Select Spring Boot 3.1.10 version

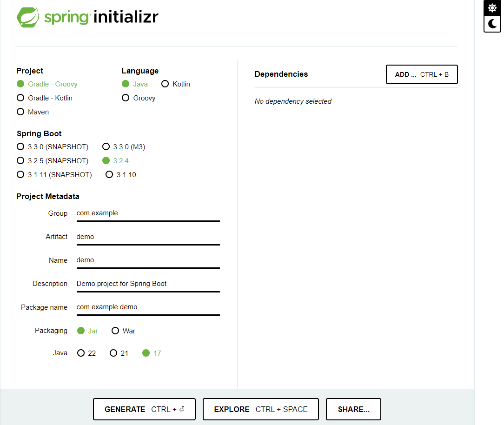tap(121, 175)
